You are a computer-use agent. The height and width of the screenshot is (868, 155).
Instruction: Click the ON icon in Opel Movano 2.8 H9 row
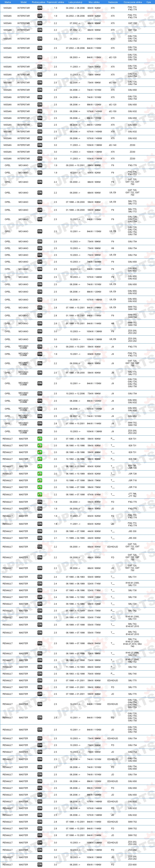click(40, 323)
